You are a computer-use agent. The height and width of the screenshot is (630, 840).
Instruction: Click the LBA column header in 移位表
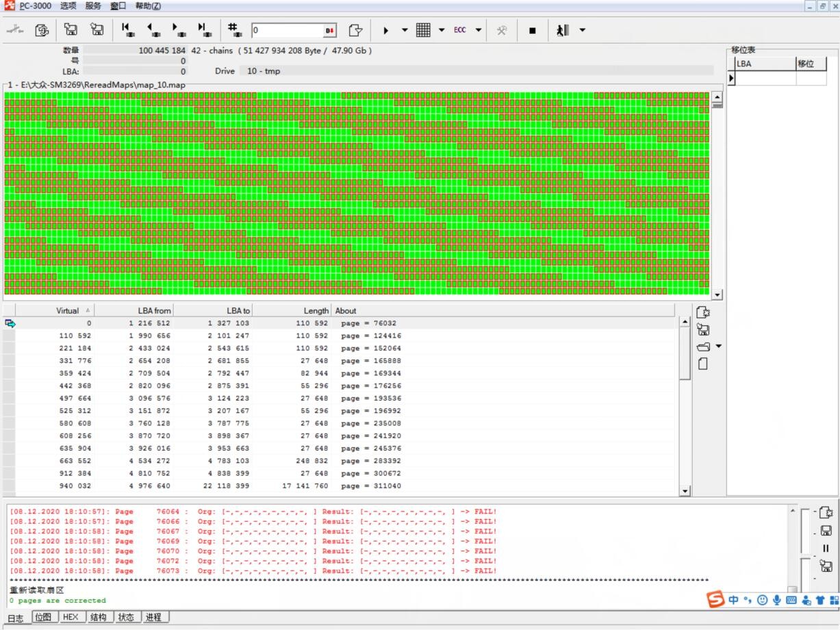click(x=765, y=64)
